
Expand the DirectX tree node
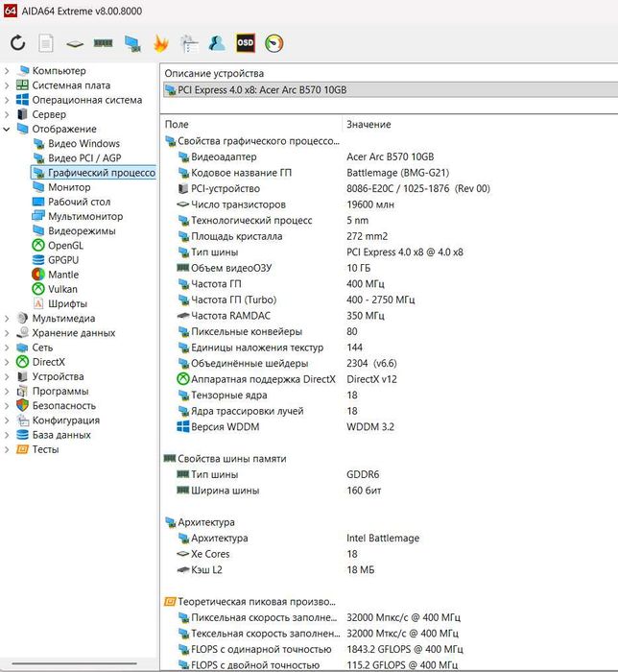[7, 362]
